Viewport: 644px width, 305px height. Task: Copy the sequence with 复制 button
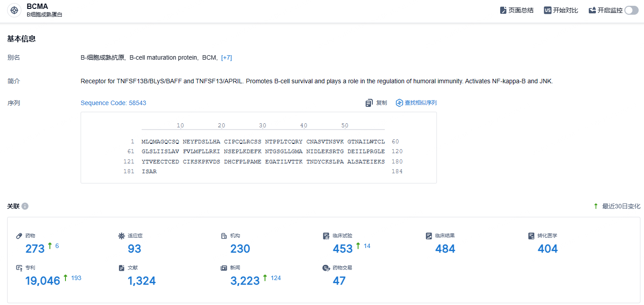376,103
